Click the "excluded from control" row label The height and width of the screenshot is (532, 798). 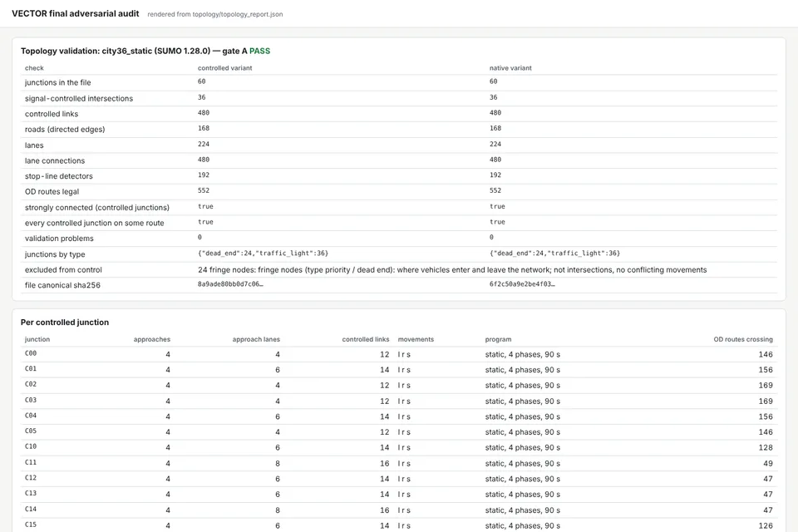pyautogui.click(x=63, y=270)
